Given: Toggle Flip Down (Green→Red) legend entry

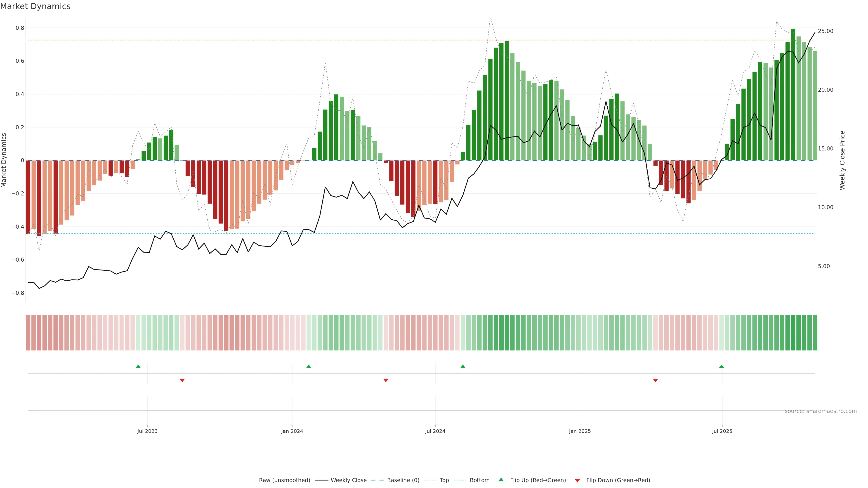Looking at the screenshot, I should coord(618,480).
